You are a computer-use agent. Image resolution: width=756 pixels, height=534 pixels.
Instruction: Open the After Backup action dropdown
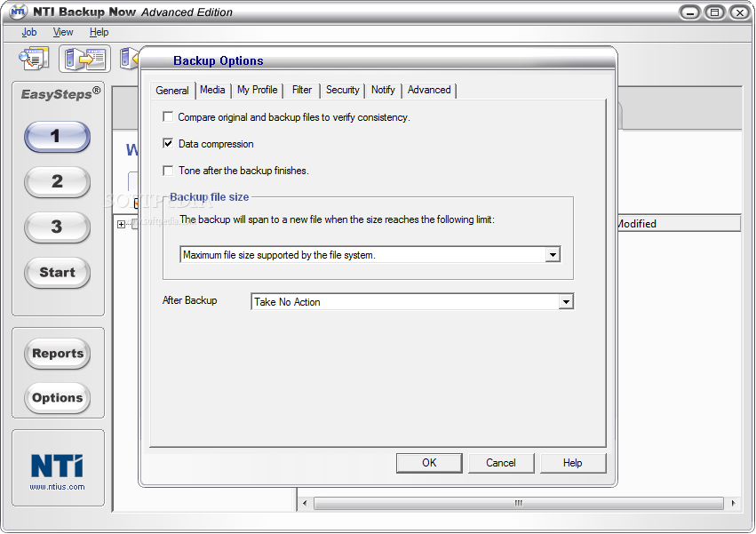566,301
